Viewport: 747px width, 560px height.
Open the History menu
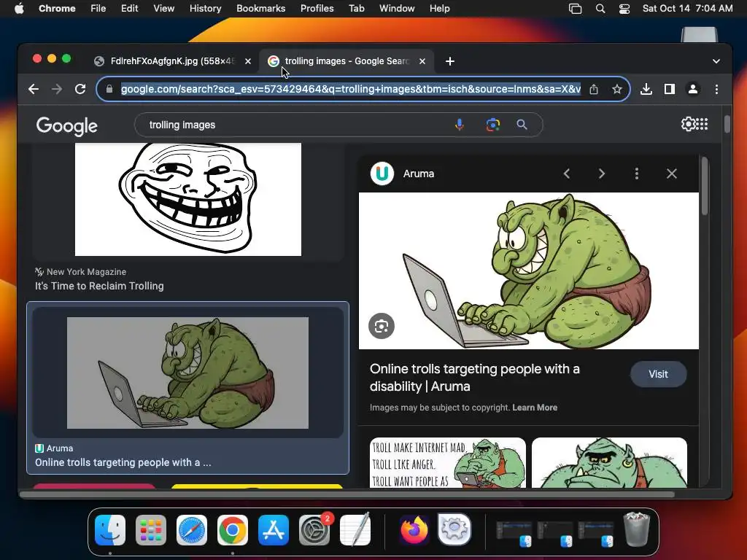click(205, 8)
